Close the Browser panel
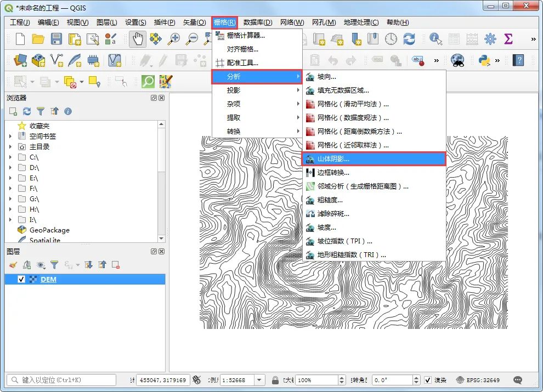This screenshot has height=392, width=543. pyautogui.click(x=161, y=98)
